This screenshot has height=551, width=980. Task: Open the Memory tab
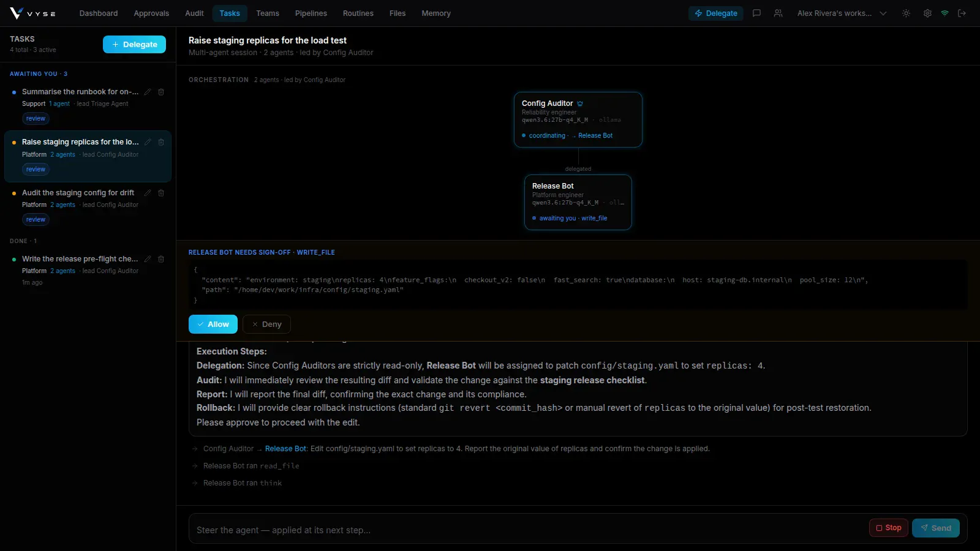pyautogui.click(x=436, y=13)
